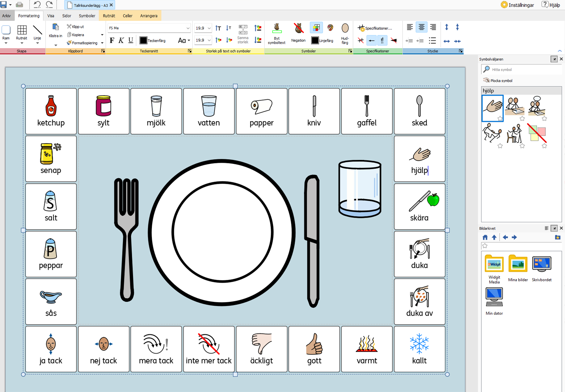Click the Hitta symbol search field
This screenshot has height=392, width=565.
pyautogui.click(x=522, y=69)
